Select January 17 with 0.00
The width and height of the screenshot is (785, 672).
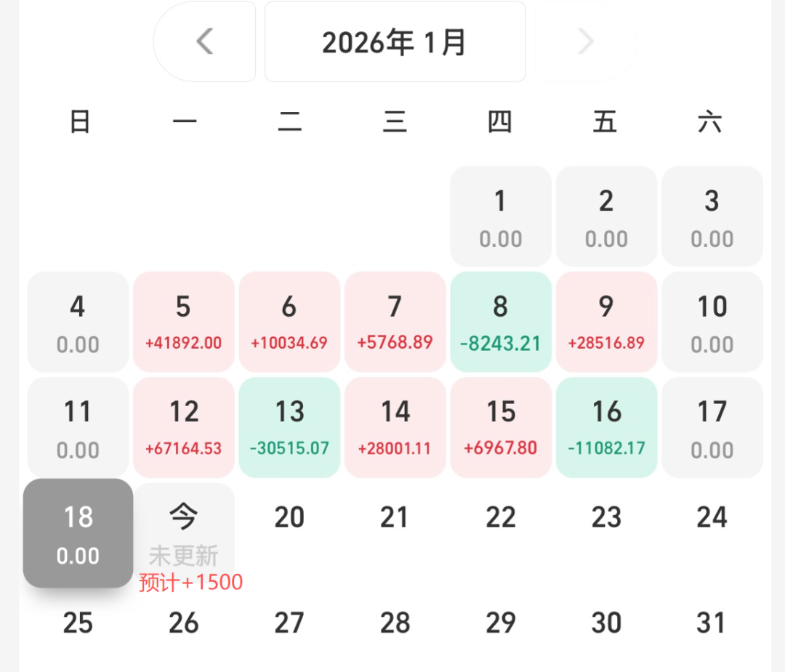712,427
